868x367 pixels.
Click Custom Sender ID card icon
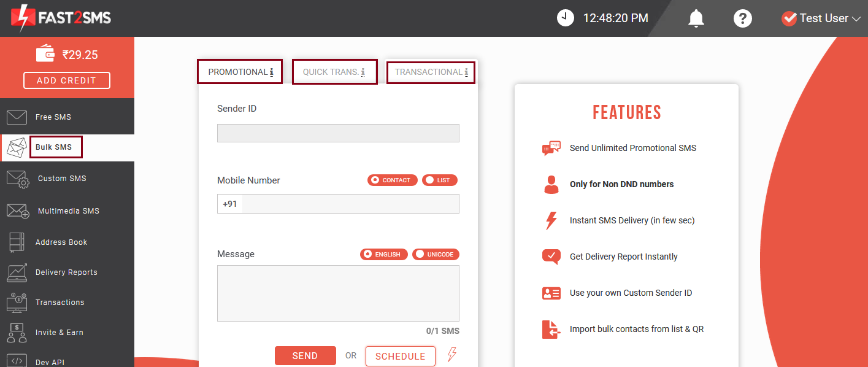click(551, 293)
